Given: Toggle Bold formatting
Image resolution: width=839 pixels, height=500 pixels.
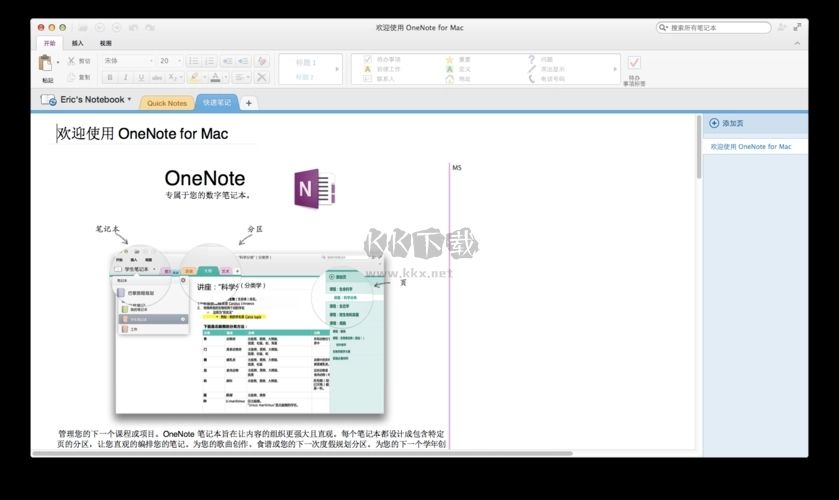Looking at the screenshot, I should click(110, 78).
